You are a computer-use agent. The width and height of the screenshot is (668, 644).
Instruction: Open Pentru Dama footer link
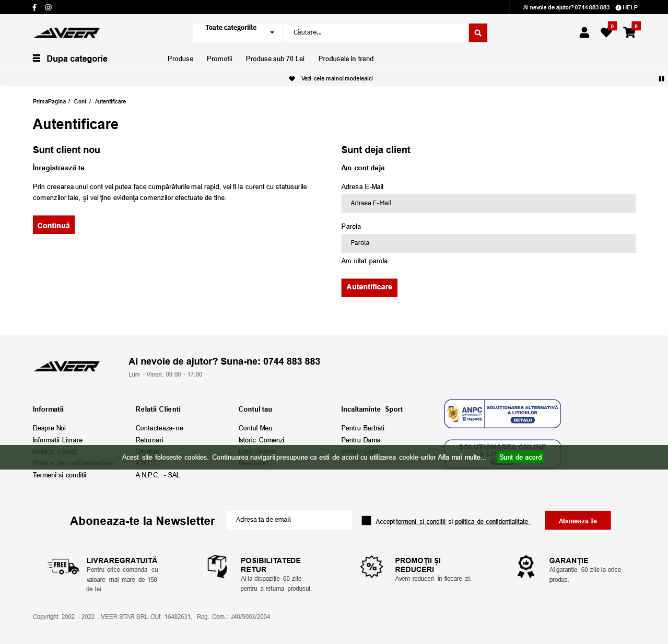(x=361, y=440)
